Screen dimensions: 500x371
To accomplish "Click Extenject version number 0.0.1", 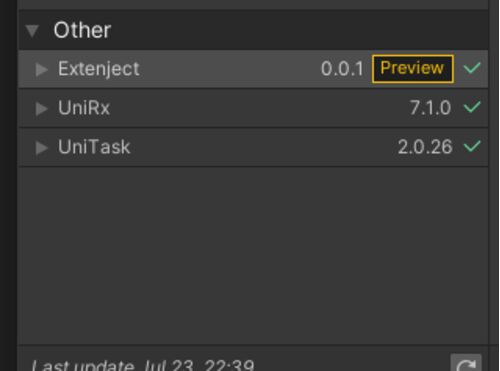I will tap(342, 69).
